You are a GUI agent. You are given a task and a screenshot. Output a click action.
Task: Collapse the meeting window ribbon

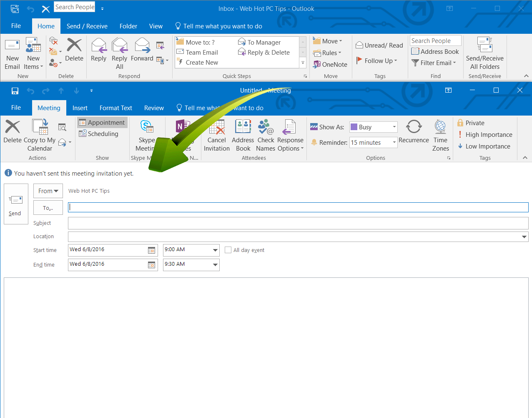coord(525,158)
